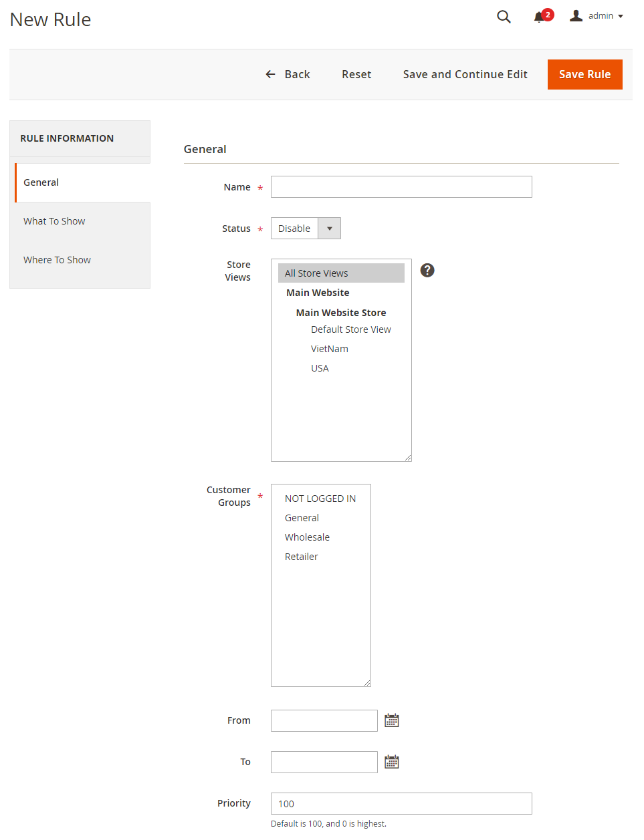Click the Priority input field
This screenshot has width=644, height=840.
click(x=401, y=803)
